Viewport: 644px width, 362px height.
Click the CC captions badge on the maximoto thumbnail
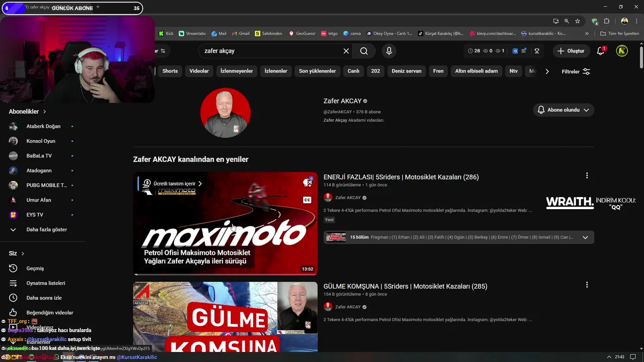(x=307, y=200)
